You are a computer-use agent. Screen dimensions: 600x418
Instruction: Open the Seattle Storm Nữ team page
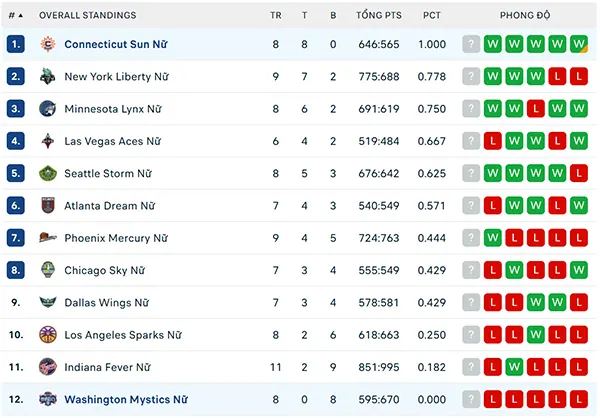[x=108, y=173]
